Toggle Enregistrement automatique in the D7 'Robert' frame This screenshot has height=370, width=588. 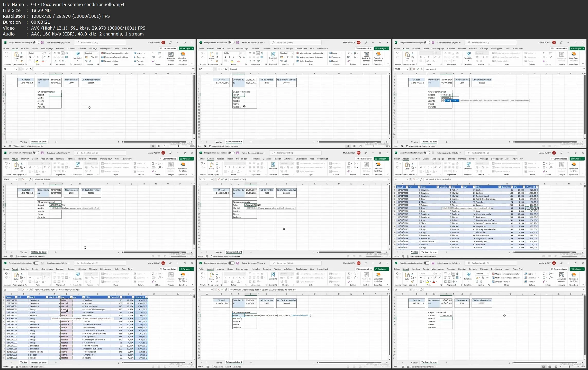coord(231,42)
